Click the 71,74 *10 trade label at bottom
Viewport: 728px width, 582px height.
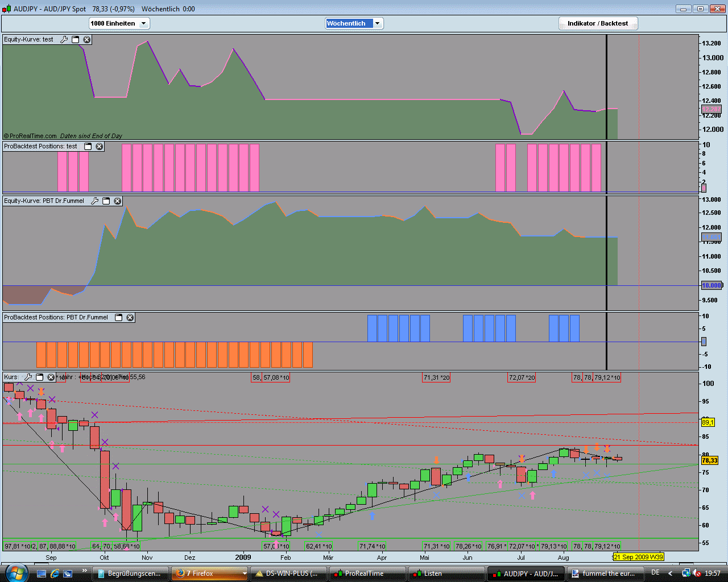point(372,546)
